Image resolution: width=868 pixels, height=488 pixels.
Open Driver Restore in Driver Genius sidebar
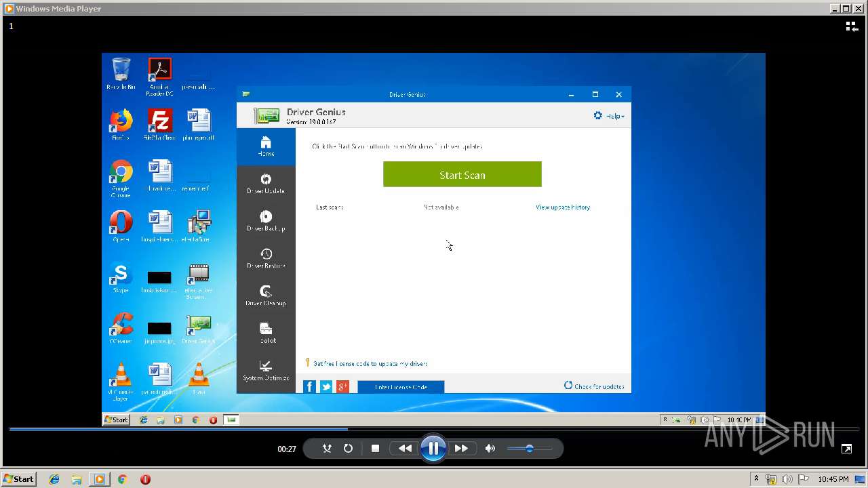pos(266,258)
